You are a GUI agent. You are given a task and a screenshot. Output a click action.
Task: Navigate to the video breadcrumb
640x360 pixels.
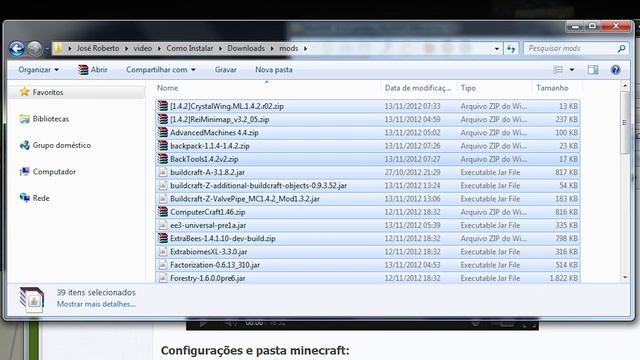pos(142,49)
